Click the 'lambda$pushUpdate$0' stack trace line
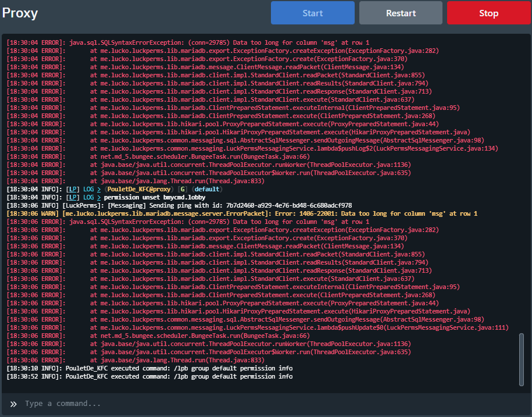This screenshot has height=417, width=532. tap(258, 327)
